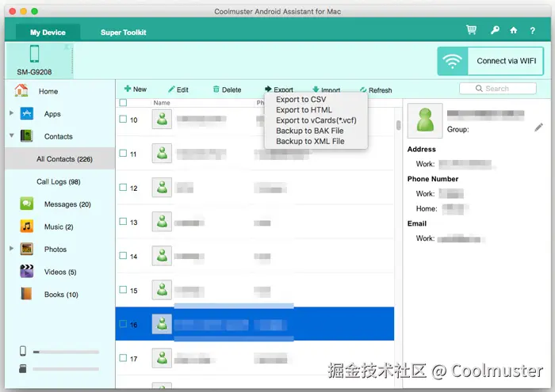This screenshot has width=555, height=392.
Task: Switch to the Super Toolkit tab
Action: 123,32
